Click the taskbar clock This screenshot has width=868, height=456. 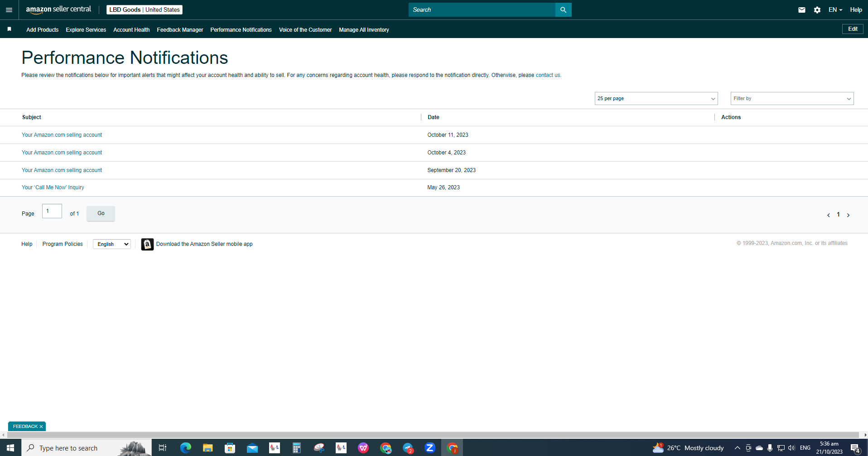tap(829, 448)
